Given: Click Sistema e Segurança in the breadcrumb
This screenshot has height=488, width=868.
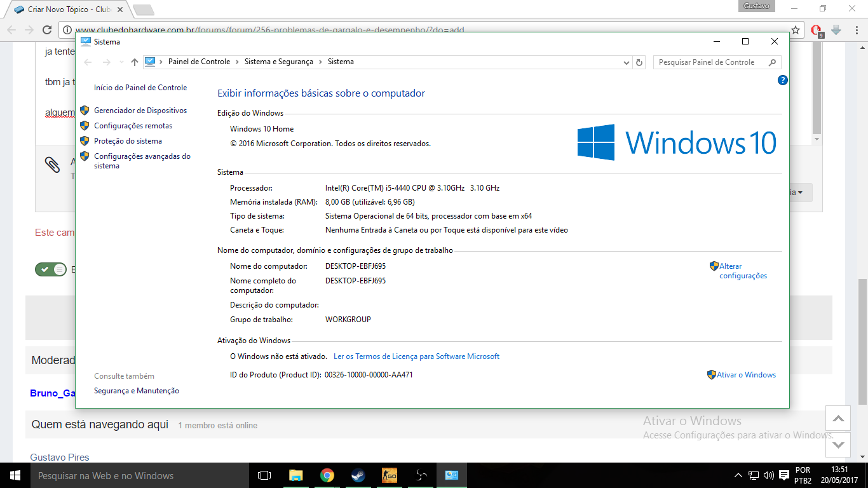Looking at the screenshot, I should (x=279, y=62).
